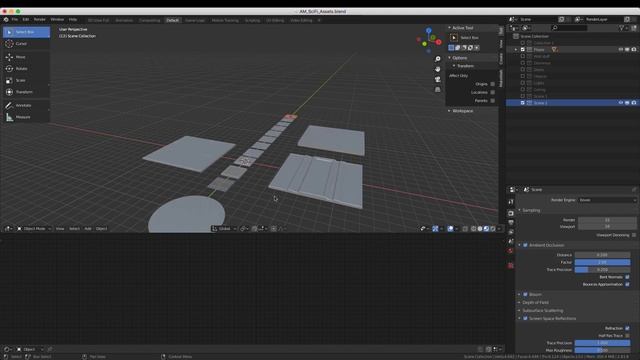
Task: Collapse the Transform subpanel
Action: [x=454, y=66]
